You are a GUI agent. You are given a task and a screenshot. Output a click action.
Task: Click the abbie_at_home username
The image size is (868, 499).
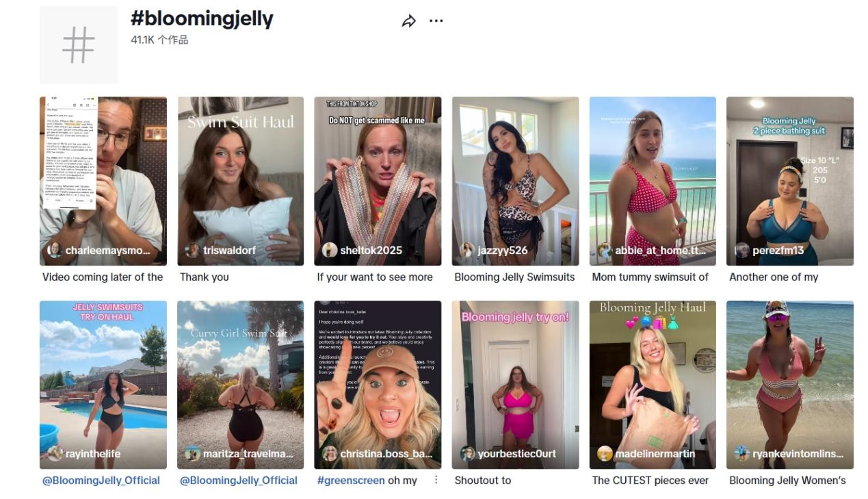coord(661,251)
